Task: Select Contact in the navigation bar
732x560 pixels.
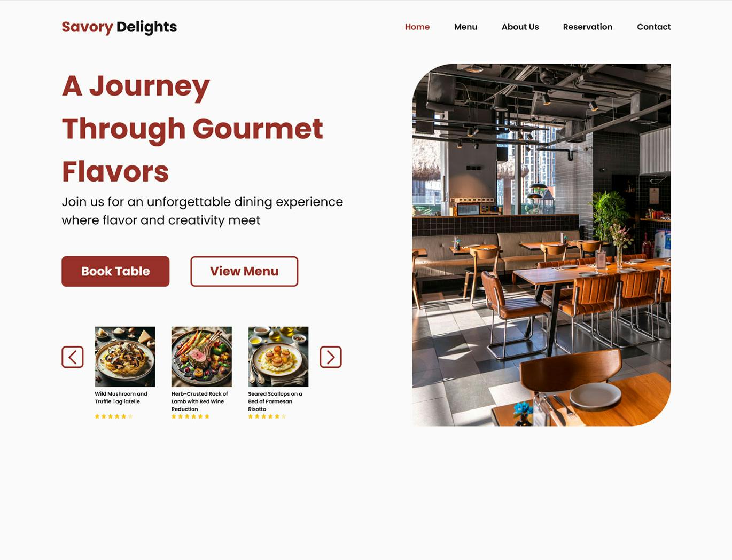Action: pyautogui.click(x=653, y=27)
